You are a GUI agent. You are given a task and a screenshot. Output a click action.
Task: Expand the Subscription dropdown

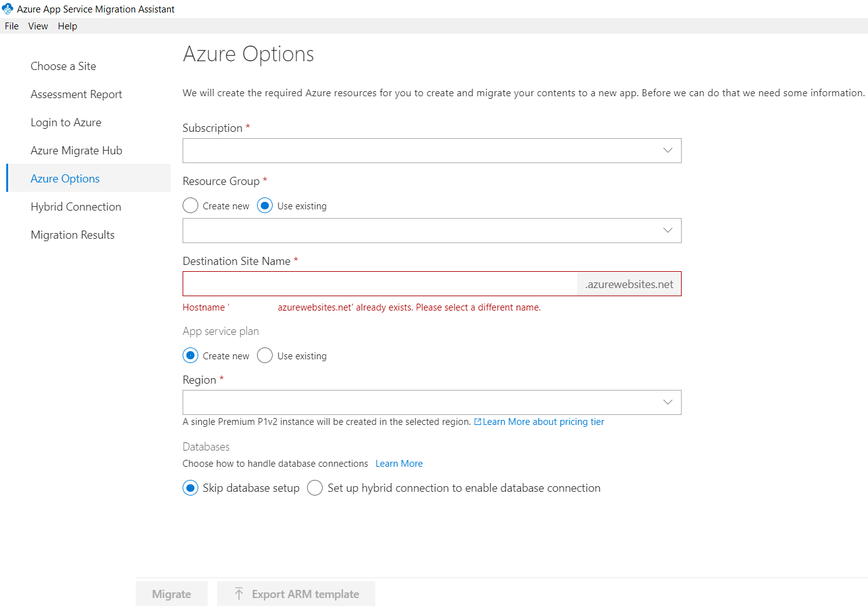click(431, 151)
